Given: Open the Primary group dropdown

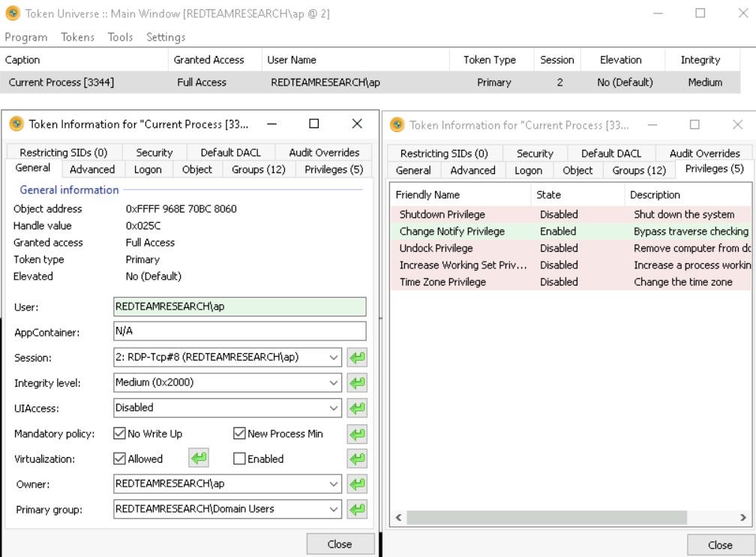Looking at the screenshot, I should 333,509.
